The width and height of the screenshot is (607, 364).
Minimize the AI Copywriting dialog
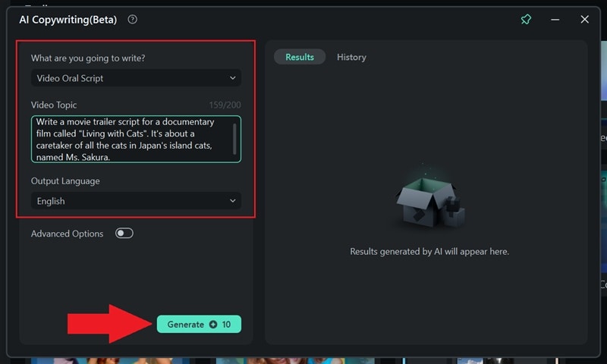coord(555,20)
